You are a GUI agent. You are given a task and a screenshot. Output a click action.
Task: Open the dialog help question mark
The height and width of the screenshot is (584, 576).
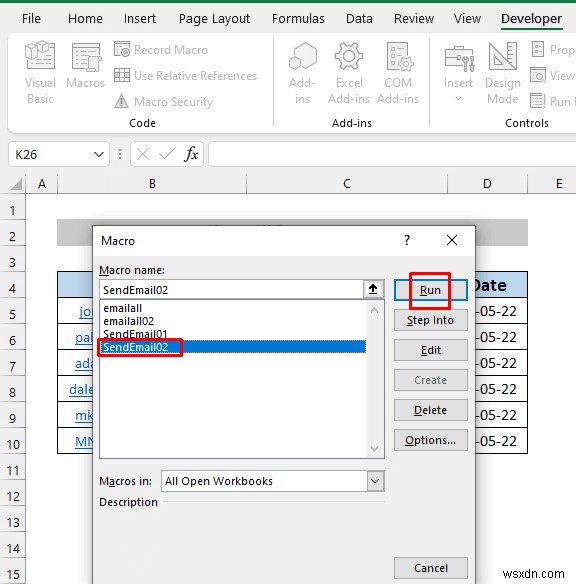(x=407, y=240)
